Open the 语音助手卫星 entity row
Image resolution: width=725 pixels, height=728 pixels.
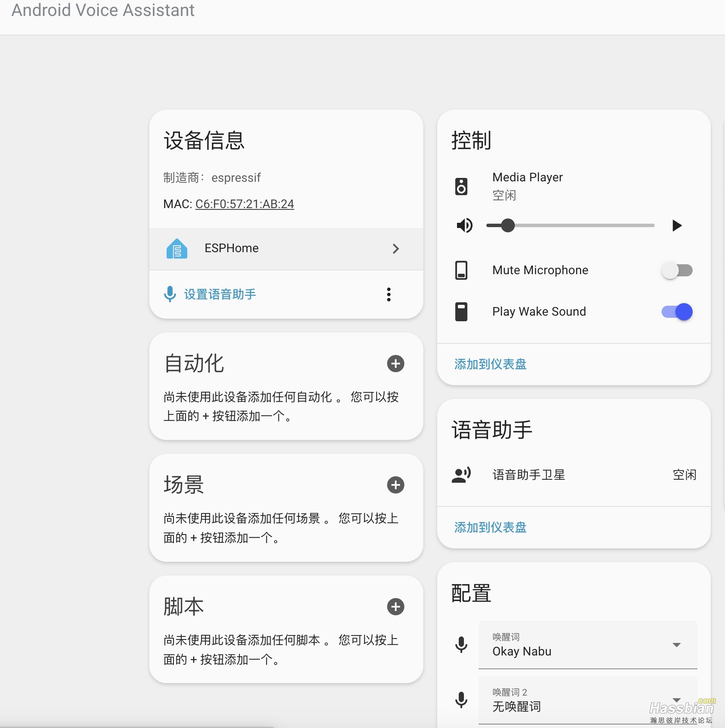573,475
